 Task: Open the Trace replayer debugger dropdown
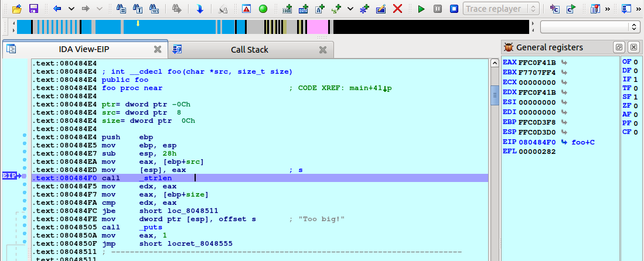[501, 9]
